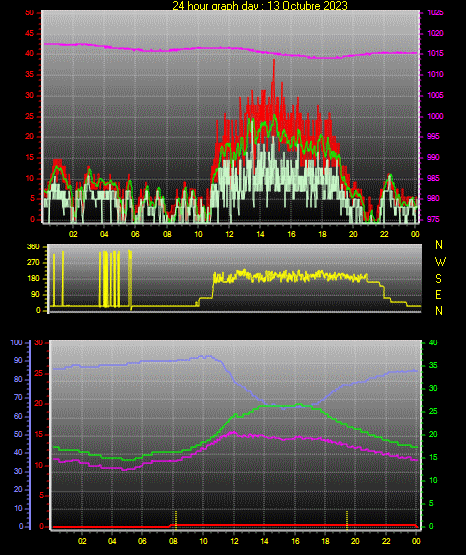Click the wind gust peak near 15h
466x555 pixels.
(274, 61)
